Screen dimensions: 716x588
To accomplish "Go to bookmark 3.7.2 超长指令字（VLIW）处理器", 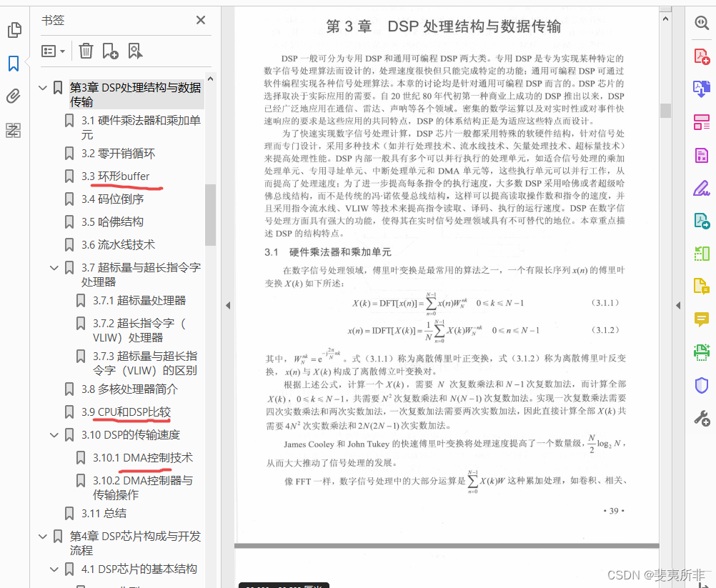I will pyautogui.click(x=139, y=330).
